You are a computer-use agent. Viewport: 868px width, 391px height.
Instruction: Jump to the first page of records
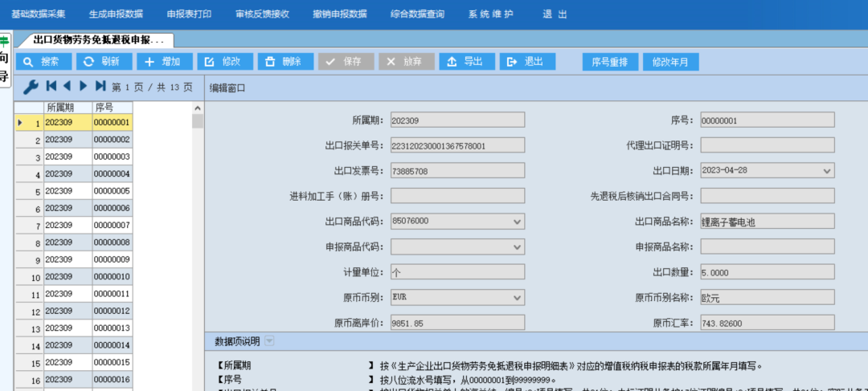pyautogui.click(x=51, y=86)
